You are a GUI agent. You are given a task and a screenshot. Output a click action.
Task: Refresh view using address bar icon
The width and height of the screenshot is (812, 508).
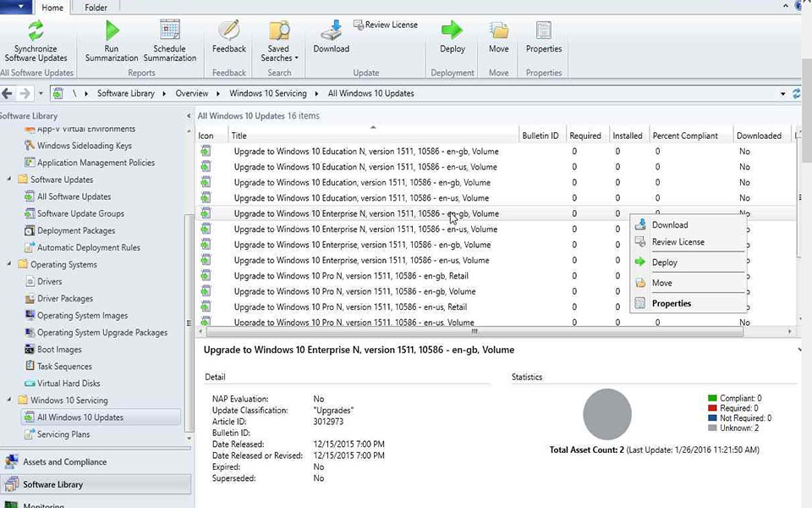[797, 93]
